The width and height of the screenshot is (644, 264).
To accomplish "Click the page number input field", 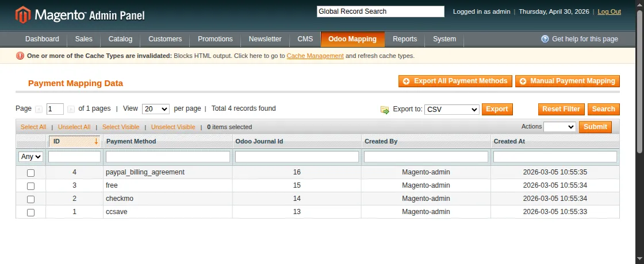I will [x=55, y=109].
